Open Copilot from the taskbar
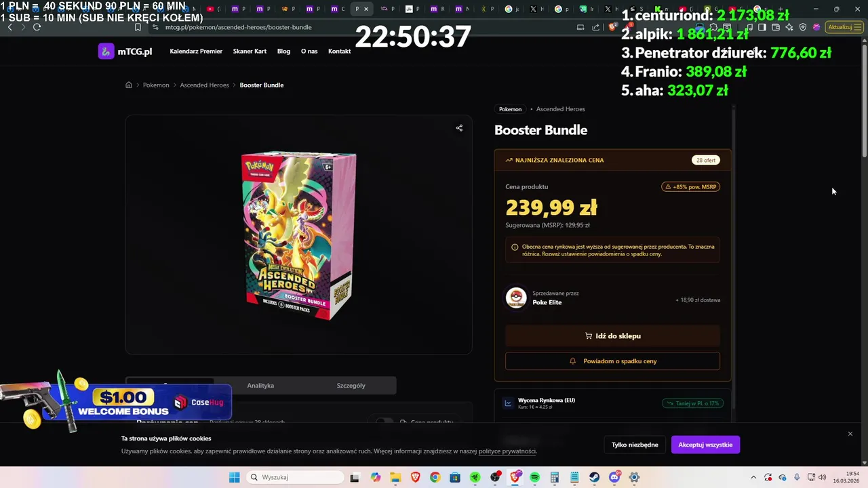The width and height of the screenshot is (868, 488). click(x=376, y=477)
